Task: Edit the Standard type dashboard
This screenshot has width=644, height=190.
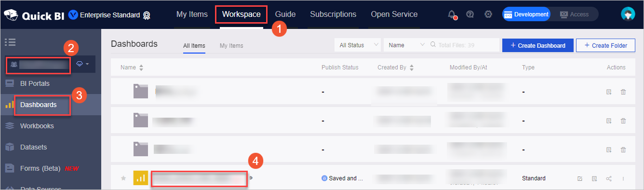Action: [x=580, y=178]
